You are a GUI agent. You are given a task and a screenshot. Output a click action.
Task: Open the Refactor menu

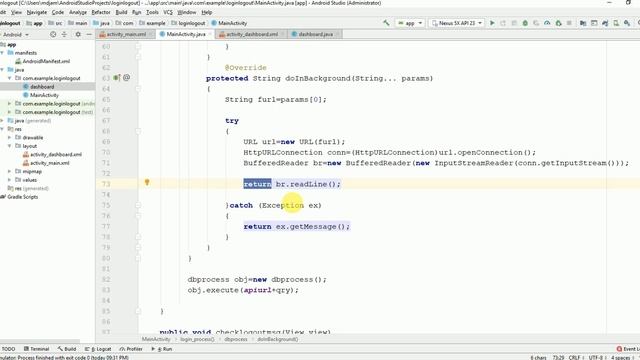pyautogui.click(x=101, y=12)
